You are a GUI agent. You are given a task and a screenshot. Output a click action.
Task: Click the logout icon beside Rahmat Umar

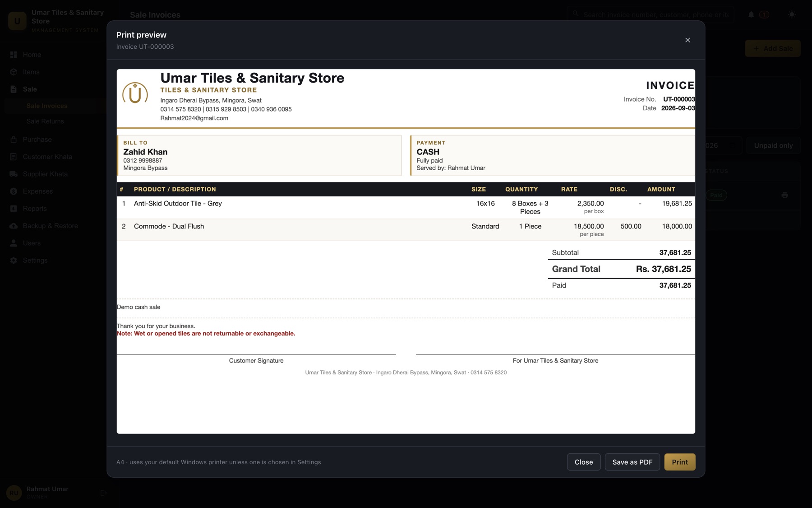coord(103,493)
